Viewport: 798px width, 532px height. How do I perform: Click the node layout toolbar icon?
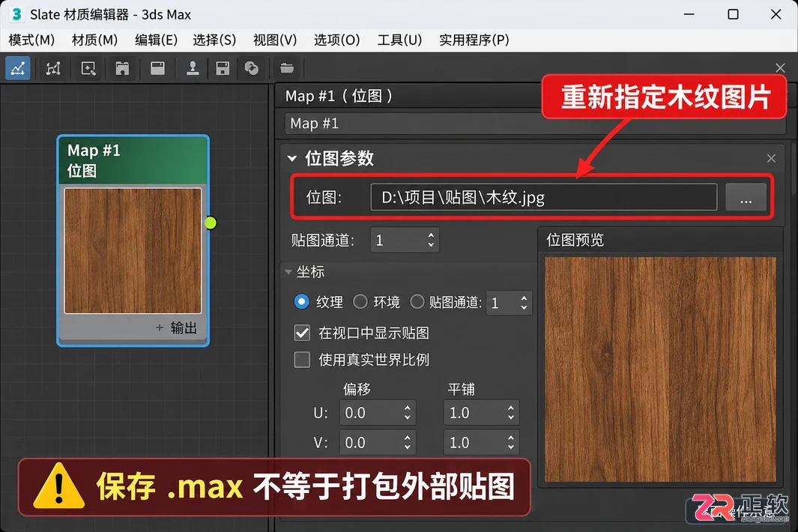pos(53,68)
